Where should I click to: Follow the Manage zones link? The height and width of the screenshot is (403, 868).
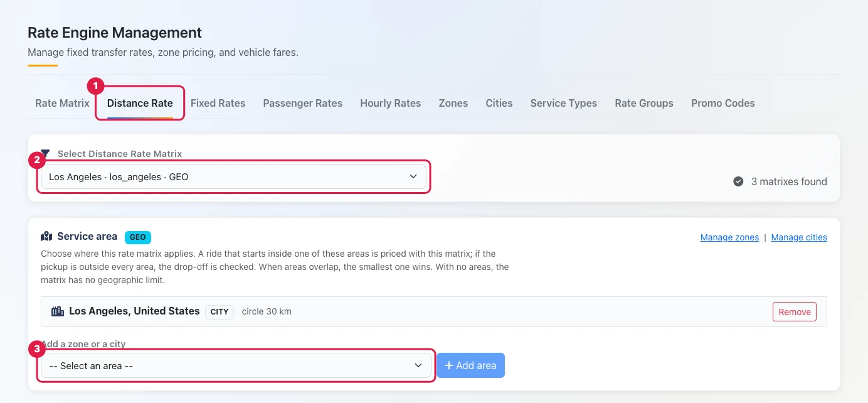click(x=729, y=237)
